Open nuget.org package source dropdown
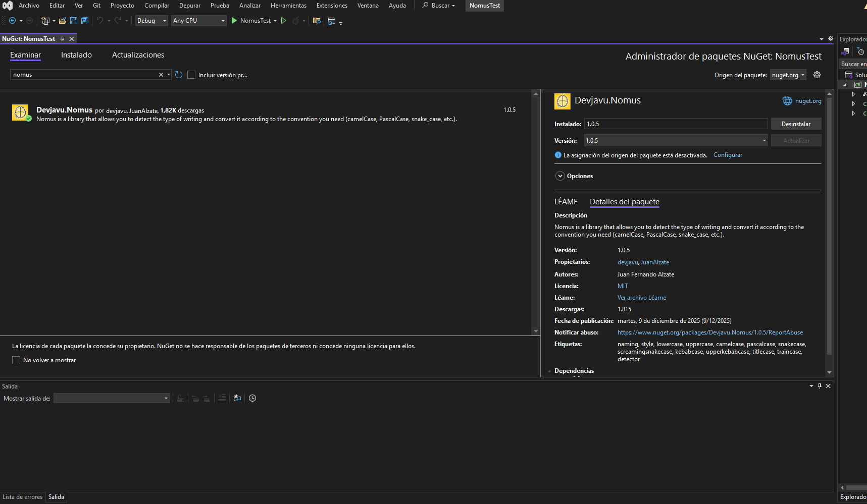This screenshot has height=504, width=867. pos(788,75)
